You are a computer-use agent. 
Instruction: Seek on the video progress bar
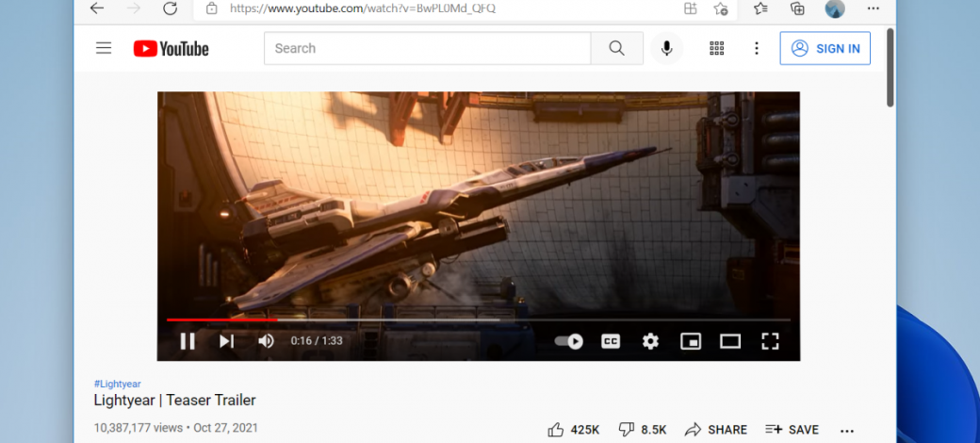(479, 320)
